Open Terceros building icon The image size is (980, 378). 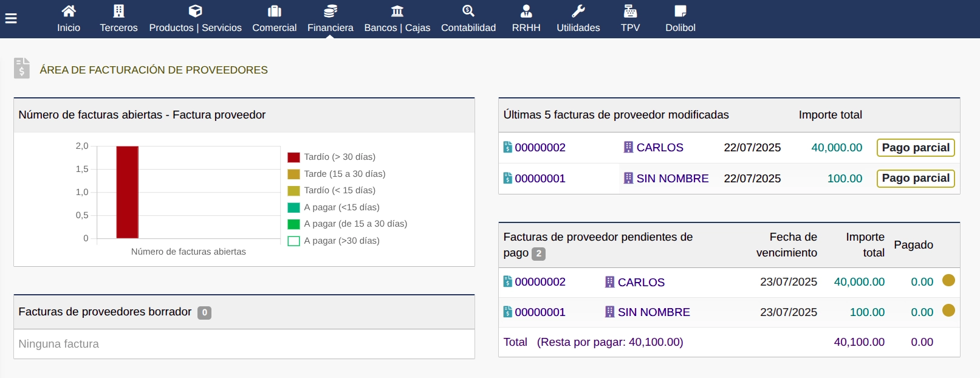point(118,11)
